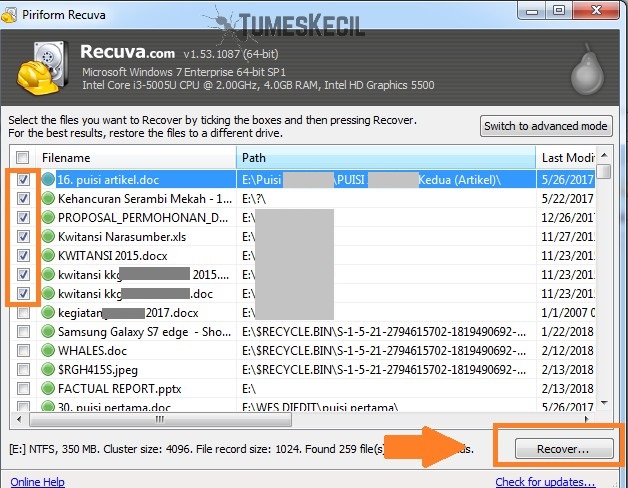This screenshot has width=628, height=488.
Task: Select the FACTUAL REPORT.pptx filename
Action: click(x=120, y=389)
